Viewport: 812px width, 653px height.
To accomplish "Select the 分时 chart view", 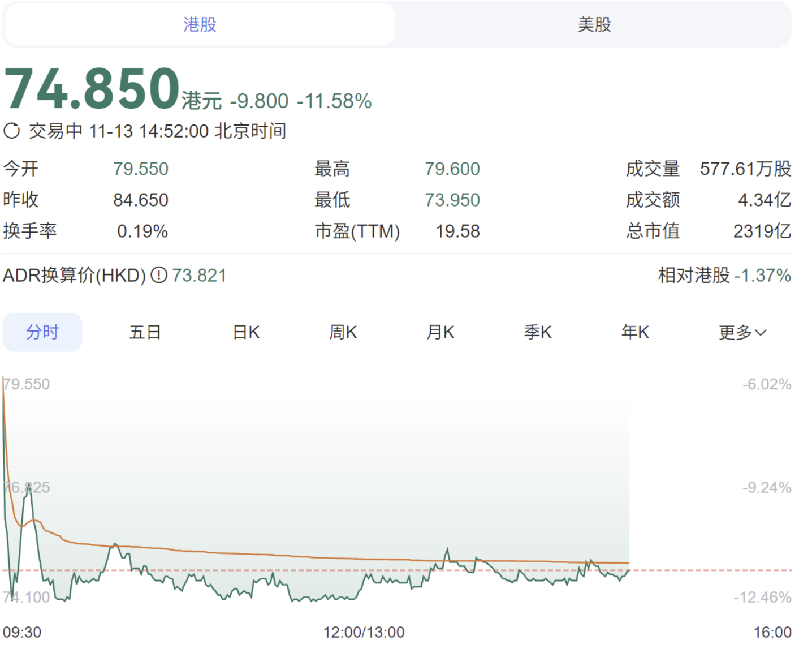I will (42, 332).
